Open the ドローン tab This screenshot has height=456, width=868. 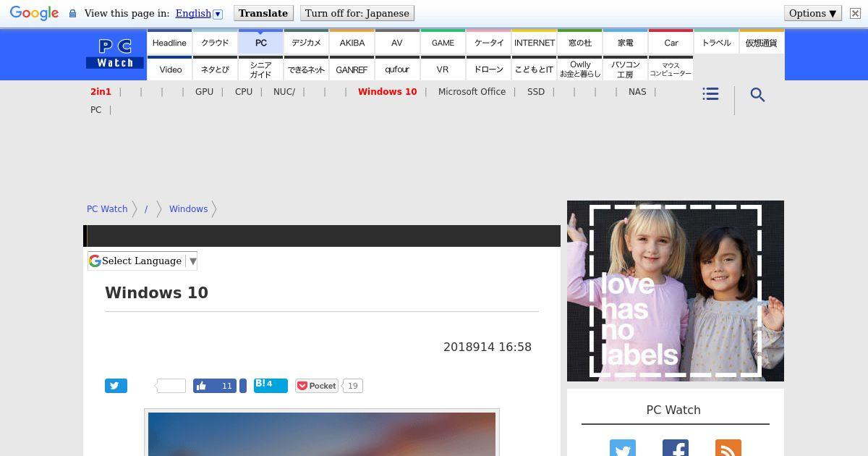[488, 69]
